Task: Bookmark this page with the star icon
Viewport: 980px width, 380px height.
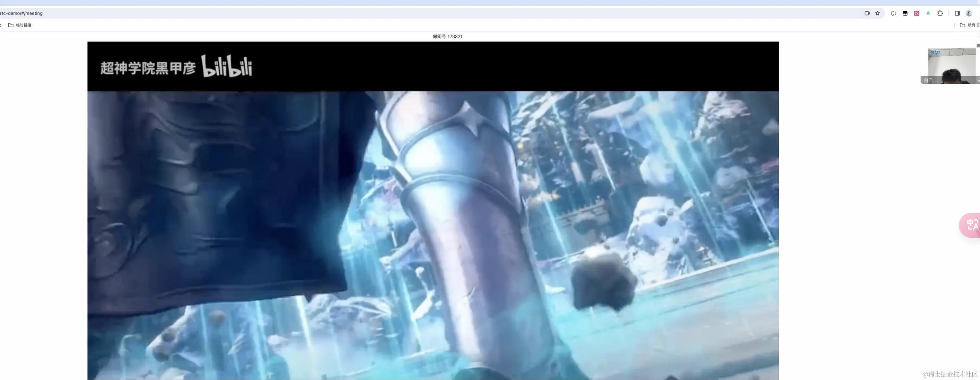Action: (x=877, y=13)
